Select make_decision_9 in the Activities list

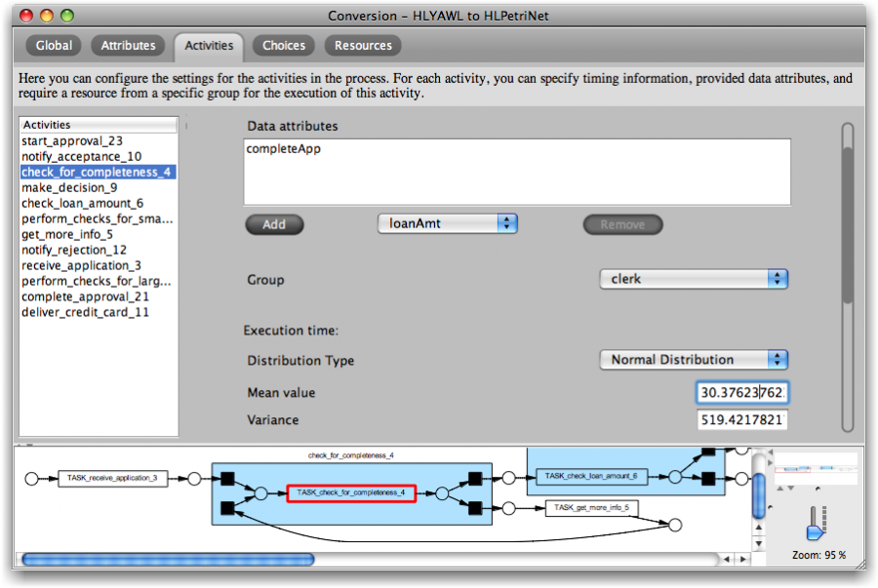69,187
